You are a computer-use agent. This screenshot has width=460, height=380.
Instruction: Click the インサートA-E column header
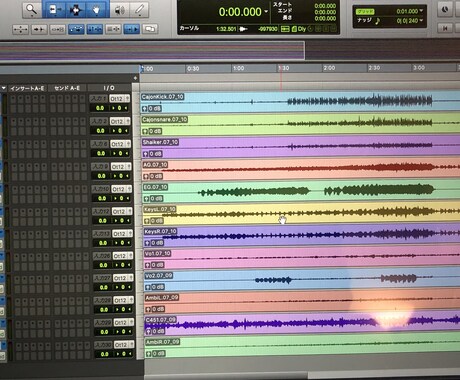[27, 88]
